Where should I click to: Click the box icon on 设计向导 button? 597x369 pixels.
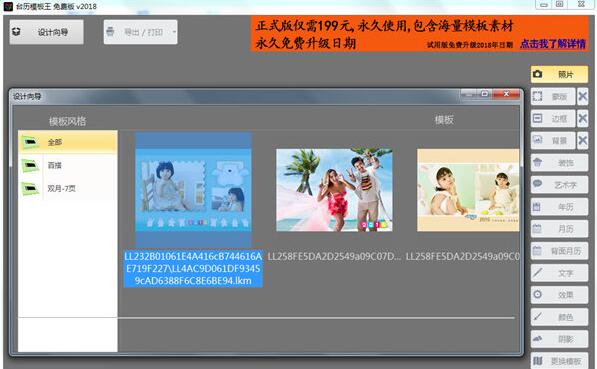16,32
